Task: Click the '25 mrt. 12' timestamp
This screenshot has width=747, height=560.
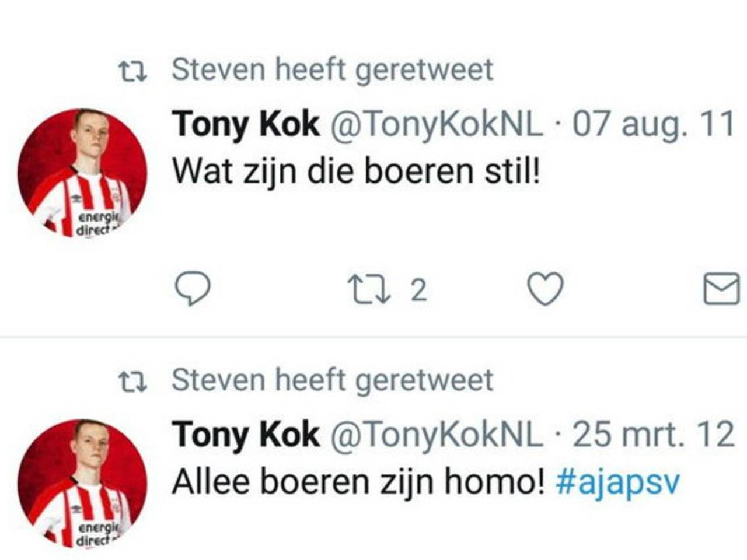Action: (653, 435)
